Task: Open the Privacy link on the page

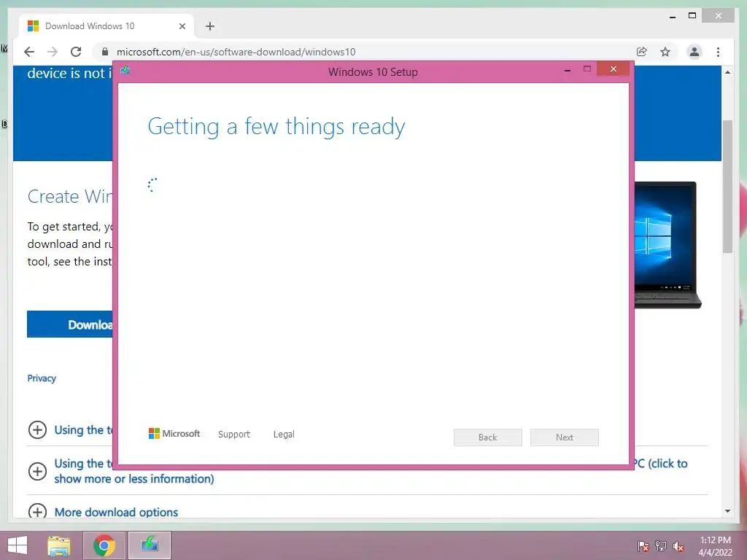Action: (42, 378)
